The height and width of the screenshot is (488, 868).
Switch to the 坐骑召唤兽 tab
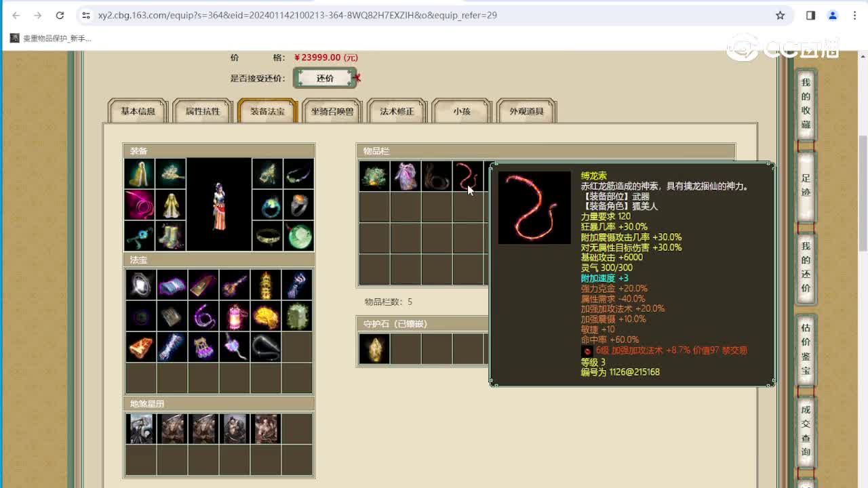tap(332, 111)
